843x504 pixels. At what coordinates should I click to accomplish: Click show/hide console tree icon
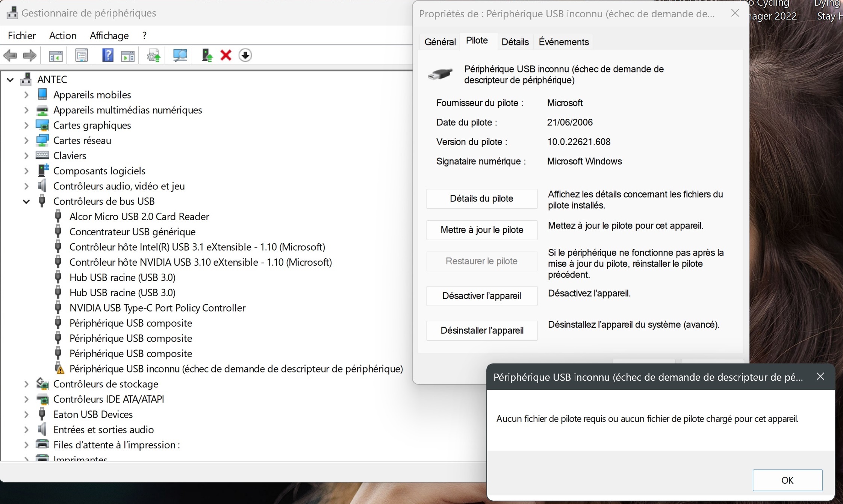click(x=56, y=56)
